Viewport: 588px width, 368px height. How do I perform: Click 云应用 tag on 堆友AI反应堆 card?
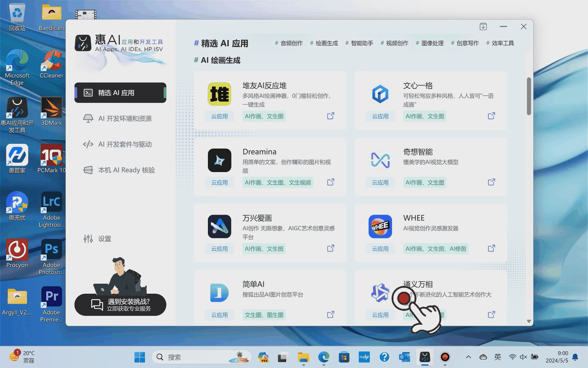pos(219,116)
